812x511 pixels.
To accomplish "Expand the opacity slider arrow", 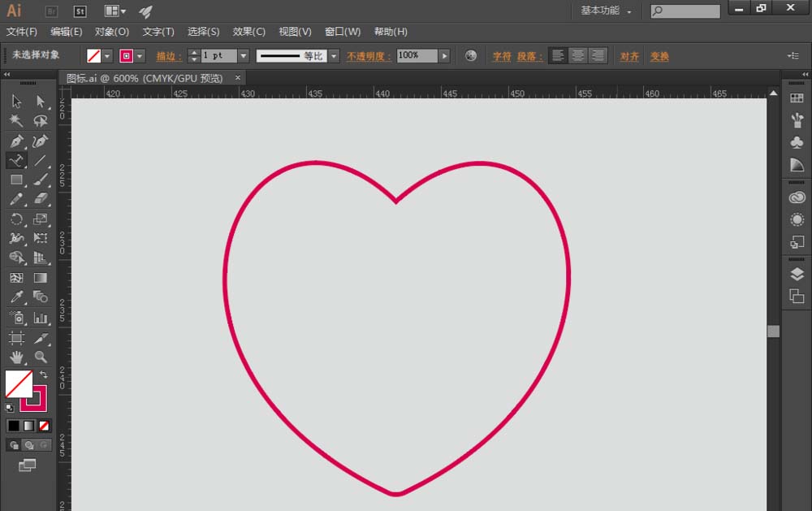I will pos(444,56).
